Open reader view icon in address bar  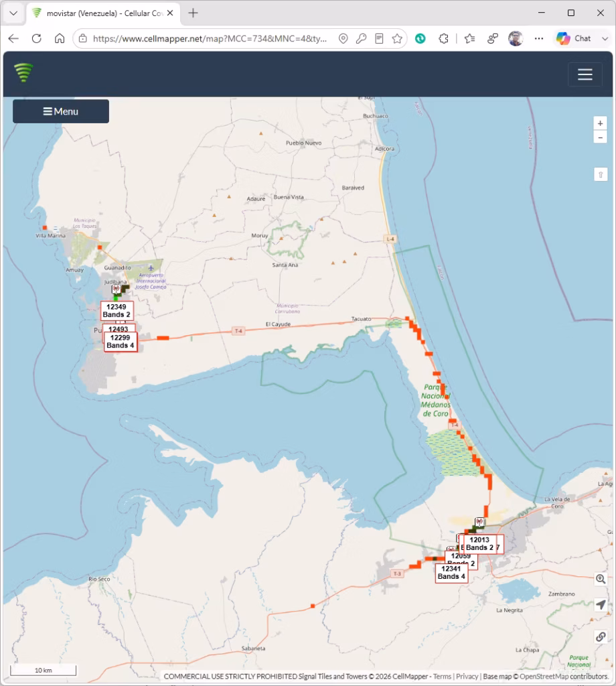(379, 38)
